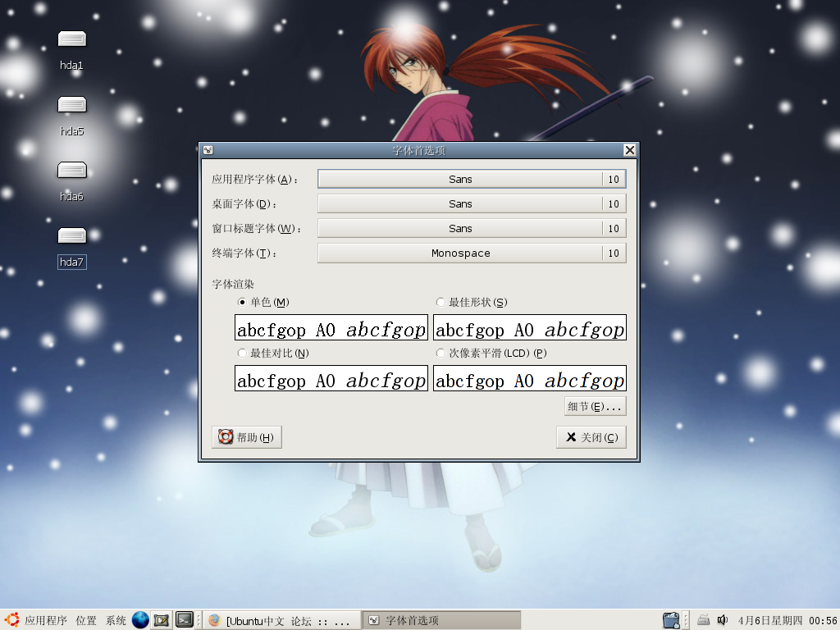The image size is (840, 630).
Task: Click the printer tray icon
Action: point(703,620)
